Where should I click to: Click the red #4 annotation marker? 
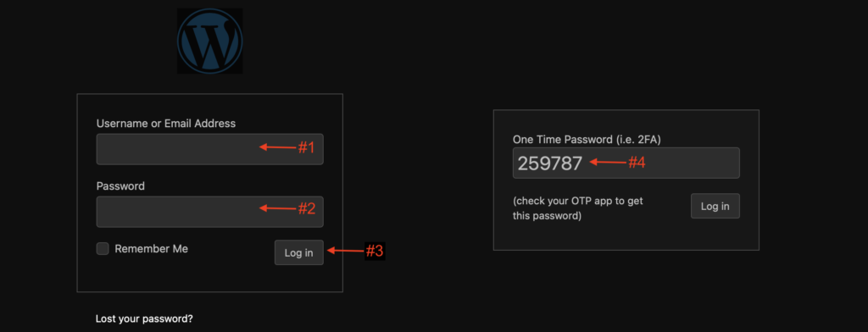tap(637, 162)
